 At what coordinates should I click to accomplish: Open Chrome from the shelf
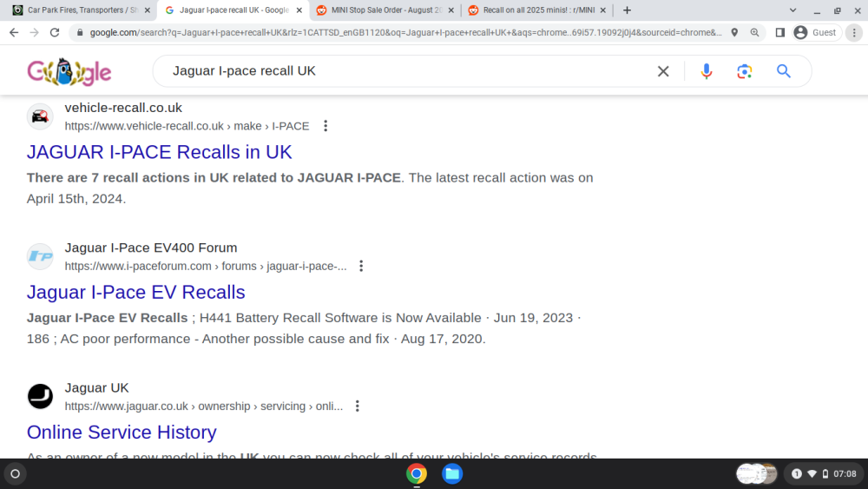click(x=417, y=474)
